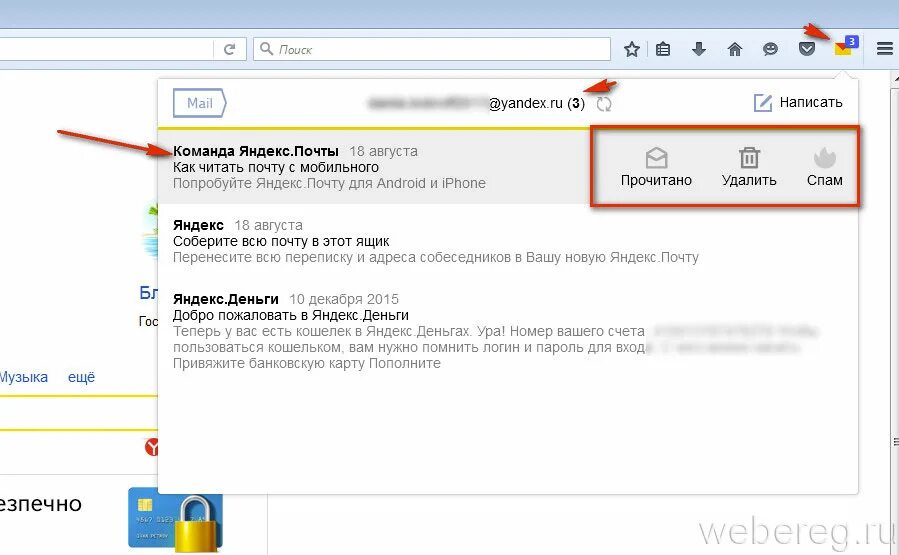Open the Музыка link on the page
Viewport: 899px width, 555px height.
(24, 377)
